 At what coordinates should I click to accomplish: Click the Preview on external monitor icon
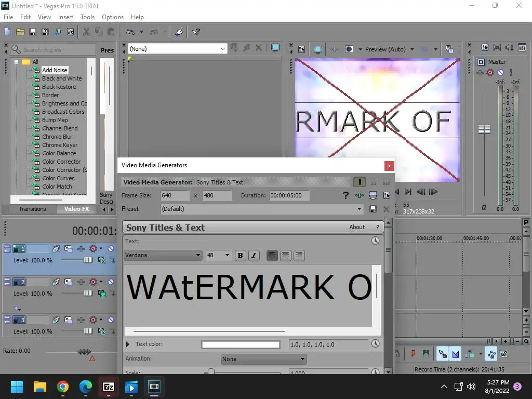(317, 49)
